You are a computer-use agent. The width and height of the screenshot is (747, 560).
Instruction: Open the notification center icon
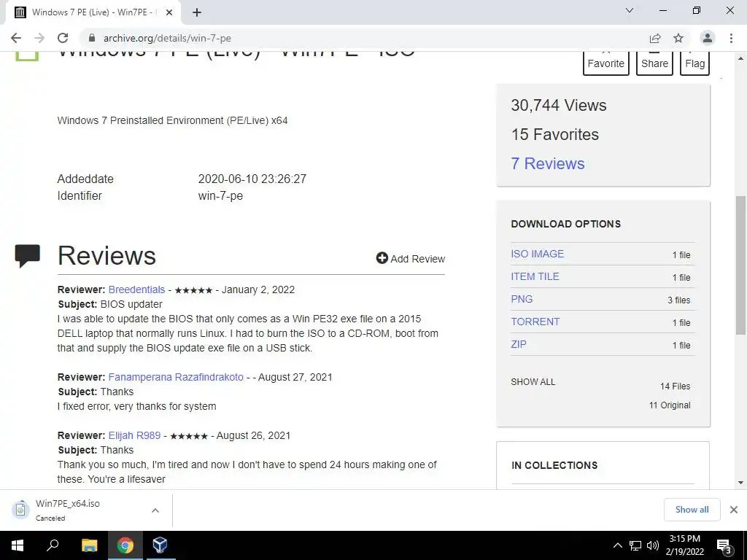click(724, 546)
